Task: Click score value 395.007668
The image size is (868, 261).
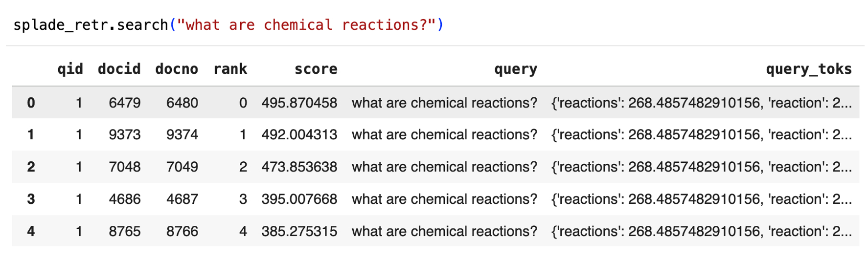Action: pos(299,199)
